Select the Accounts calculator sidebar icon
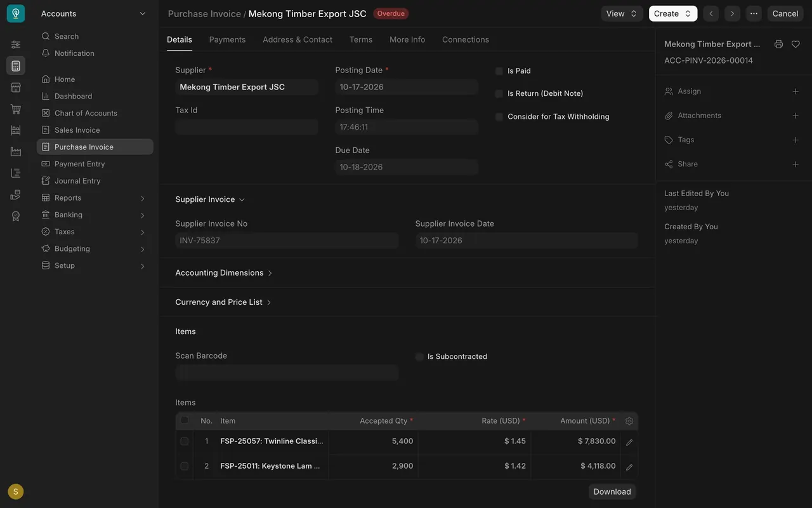Viewport: 812px width, 508px height. [x=16, y=66]
